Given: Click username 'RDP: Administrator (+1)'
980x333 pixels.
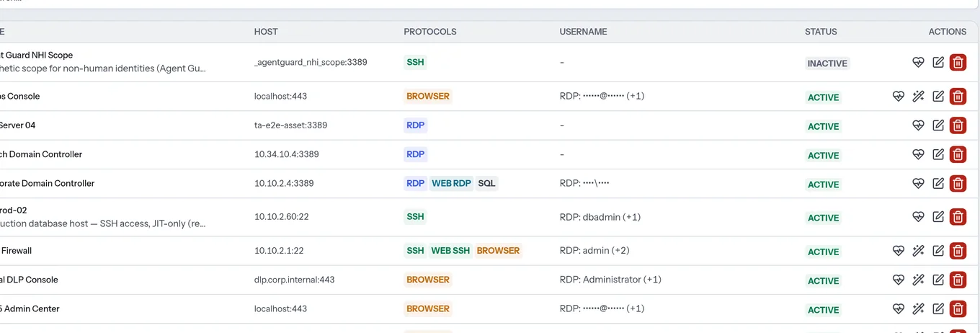Looking at the screenshot, I should pos(610,280).
